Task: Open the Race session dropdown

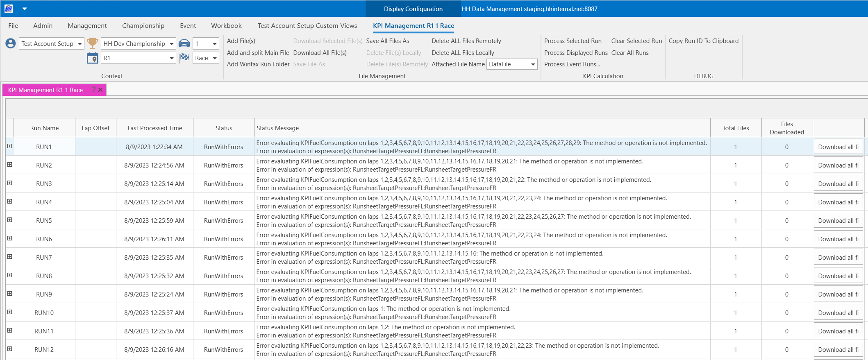Action: pos(214,58)
